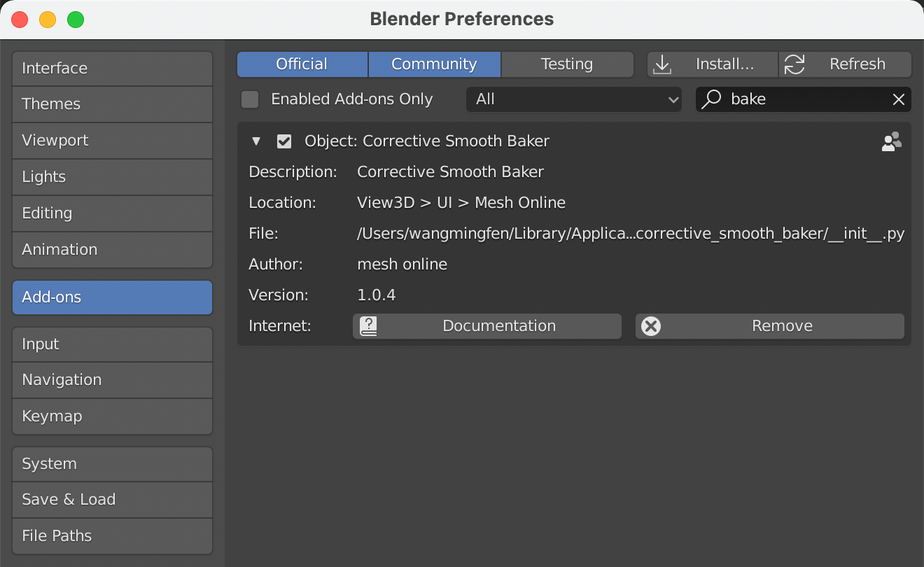Toggle the Official add-ons filter
Image resolution: width=924 pixels, height=567 pixels.
[302, 64]
